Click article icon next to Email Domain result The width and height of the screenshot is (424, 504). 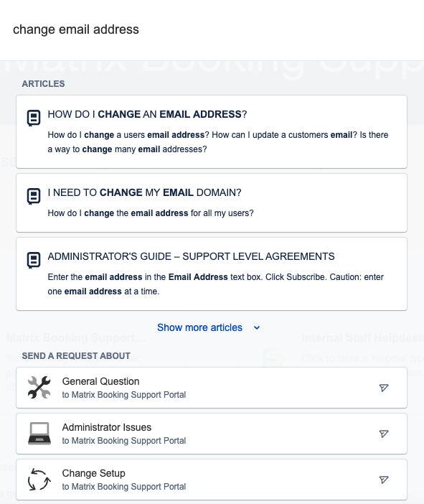(34, 196)
